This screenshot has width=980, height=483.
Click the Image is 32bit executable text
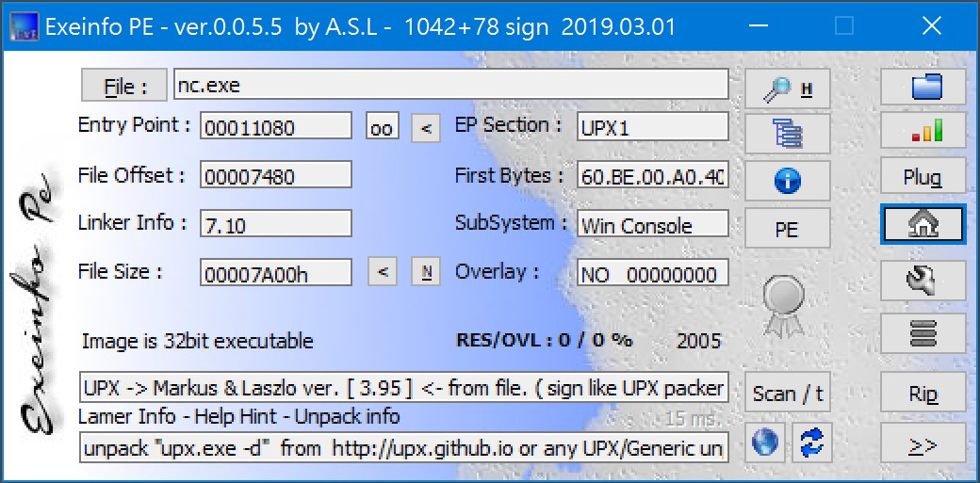click(x=198, y=341)
